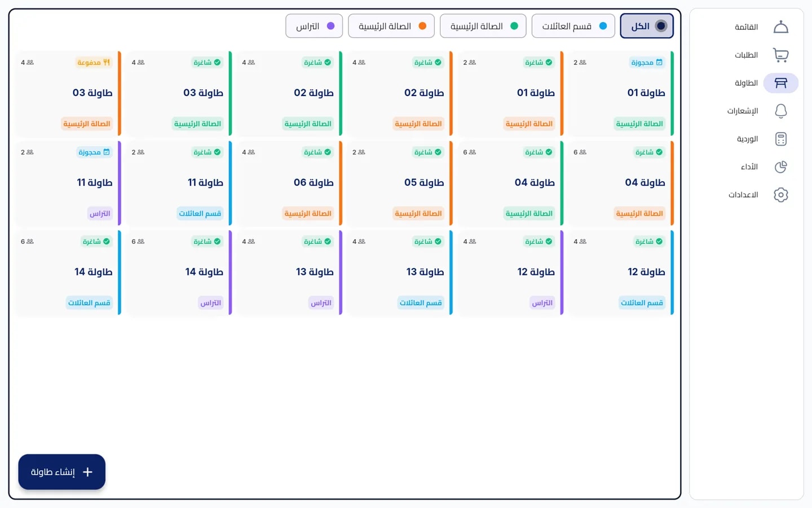The width and height of the screenshot is (812, 508).
Task: Choose the green الصالة الرئيسية filter
Action: (483, 26)
